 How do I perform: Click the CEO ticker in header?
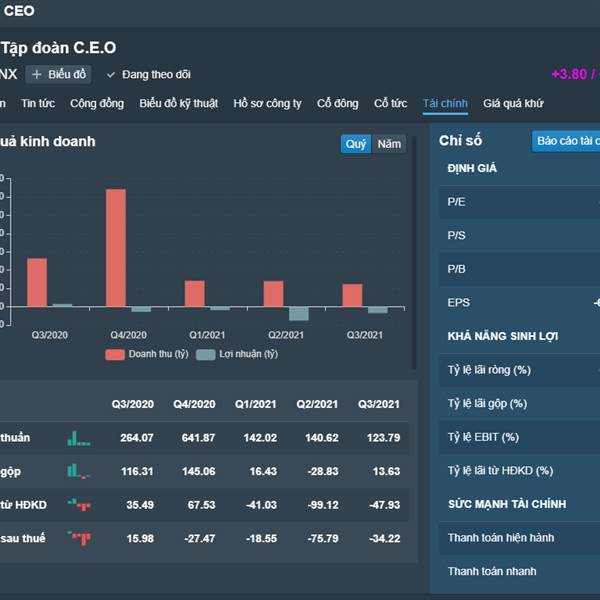[x=19, y=11]
